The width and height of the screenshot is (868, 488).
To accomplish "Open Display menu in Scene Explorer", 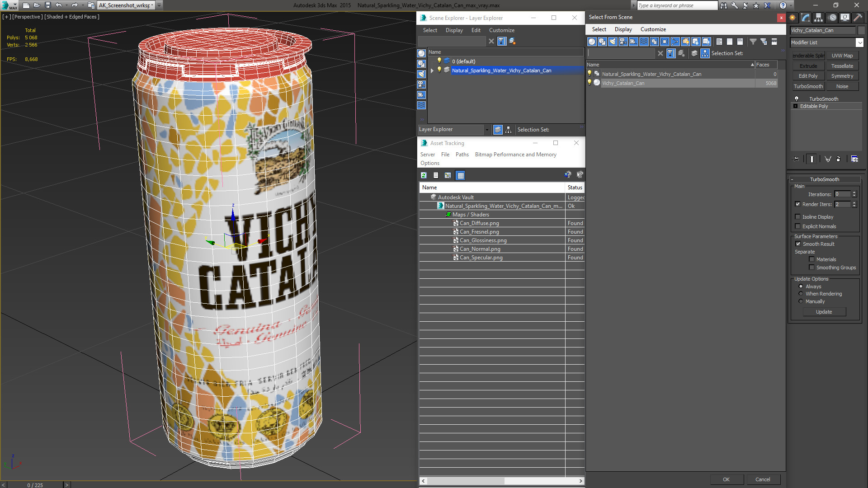I will 454,30.
